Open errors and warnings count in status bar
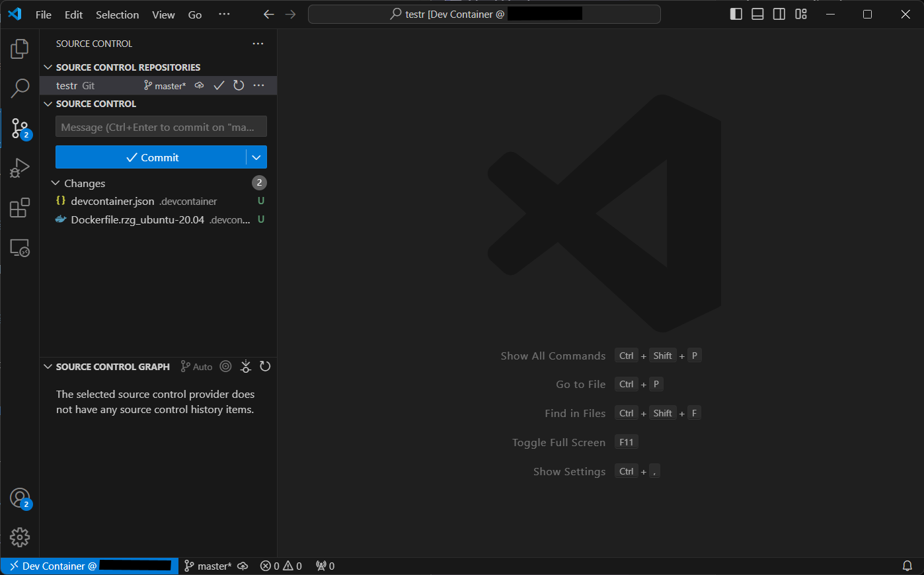The height and width of the screenshot is (575, 924). tap(281, 566)
